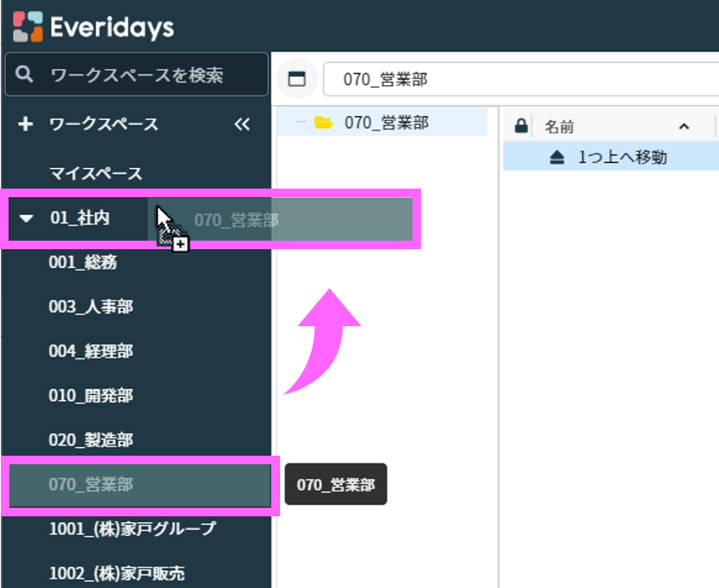Select 004_経理部 in the workspace list
Viewport: 719px width, 588px height.
click(x=91, y=352)
